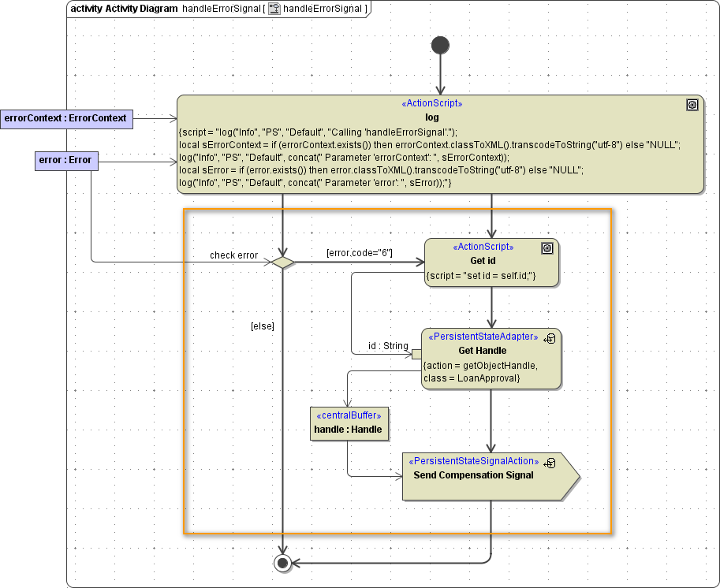
Task: Select the initial node filled circle
Action: [x=439, y=45]
